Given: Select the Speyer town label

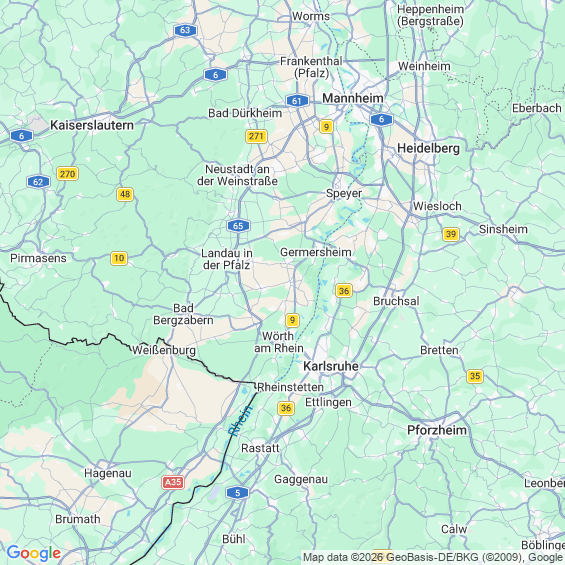Looking at the screenshot, I should pos(344,193).
